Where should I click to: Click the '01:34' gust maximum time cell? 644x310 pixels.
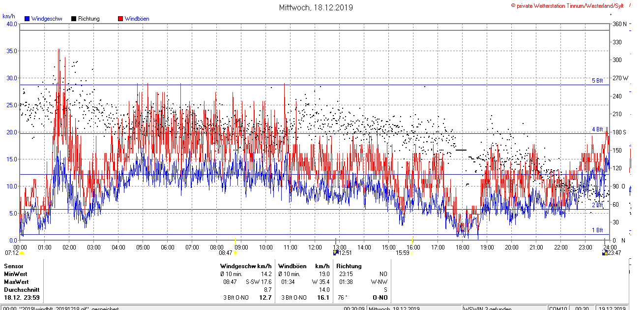tap(288, 282)
